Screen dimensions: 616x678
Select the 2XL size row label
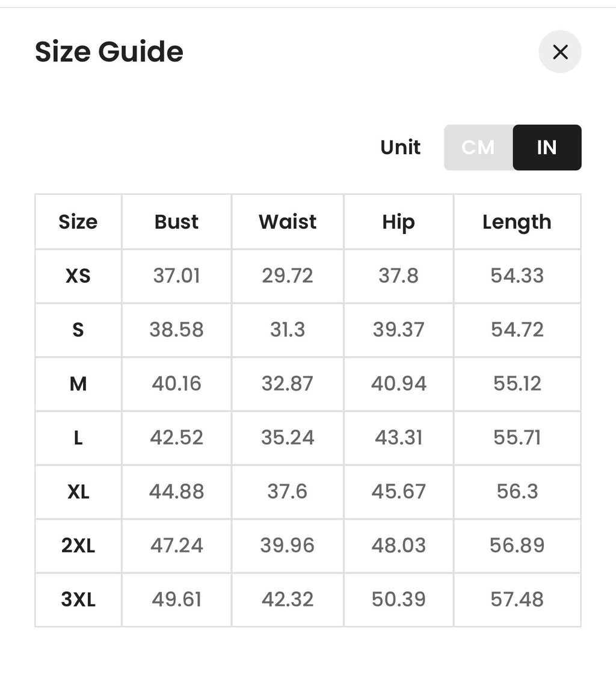click(78, 546)
